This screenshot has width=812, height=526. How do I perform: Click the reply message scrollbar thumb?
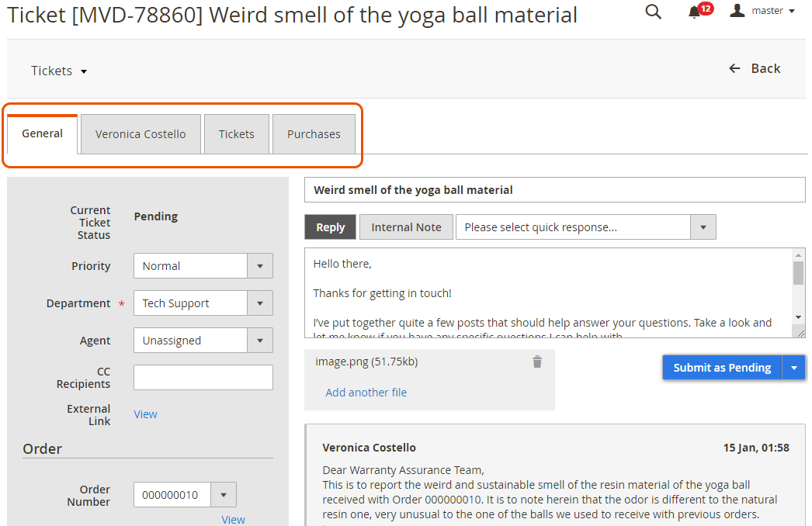[798, 272]
